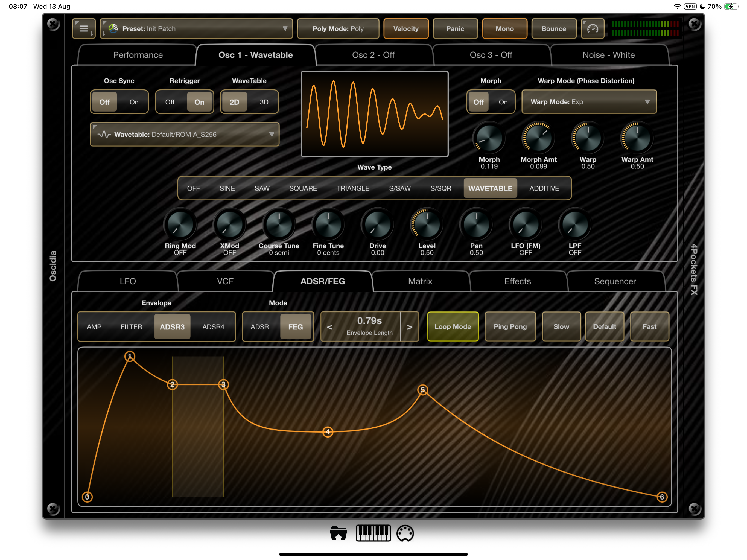
Task: Toggle Ping Pong mode
Action: (510, 326)
